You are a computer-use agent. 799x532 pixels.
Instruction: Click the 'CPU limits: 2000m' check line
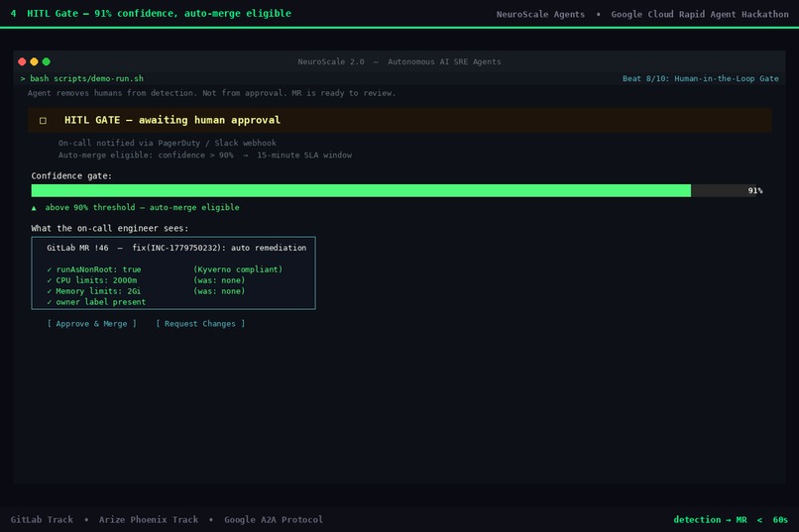92,280
